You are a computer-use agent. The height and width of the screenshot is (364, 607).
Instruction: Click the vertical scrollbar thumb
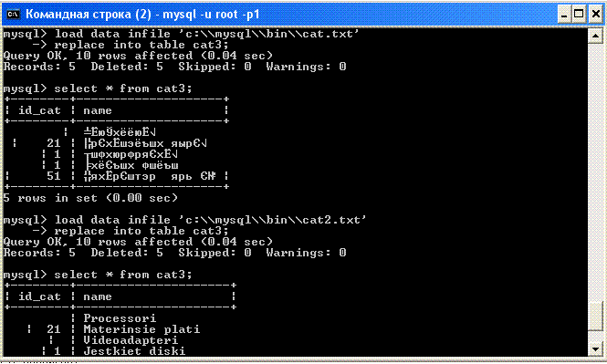[594, 316]
